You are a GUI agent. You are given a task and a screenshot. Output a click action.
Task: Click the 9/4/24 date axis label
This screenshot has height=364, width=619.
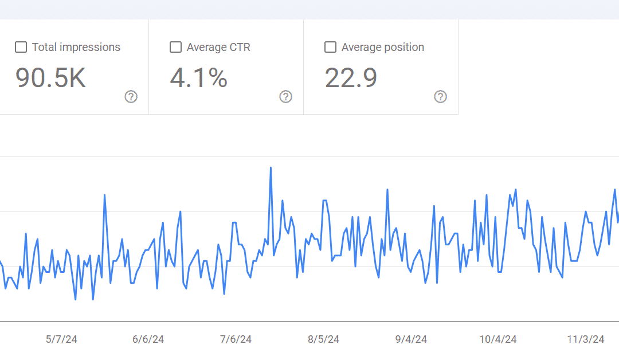pos(411,339)
